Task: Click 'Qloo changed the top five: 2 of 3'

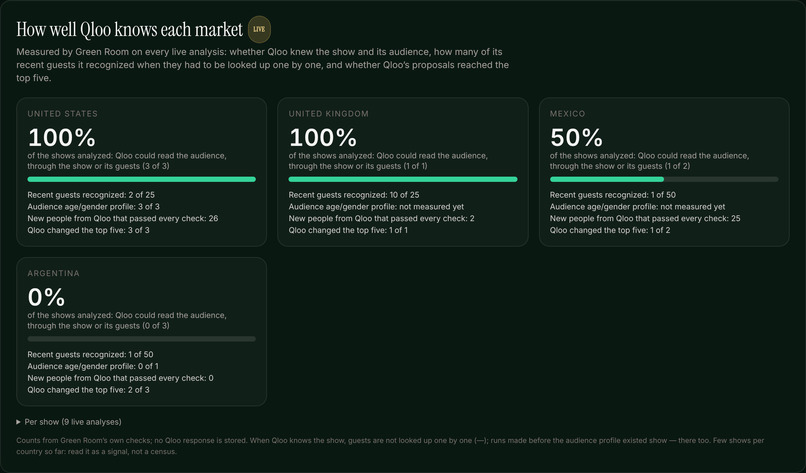Action: tap(88, 390)
